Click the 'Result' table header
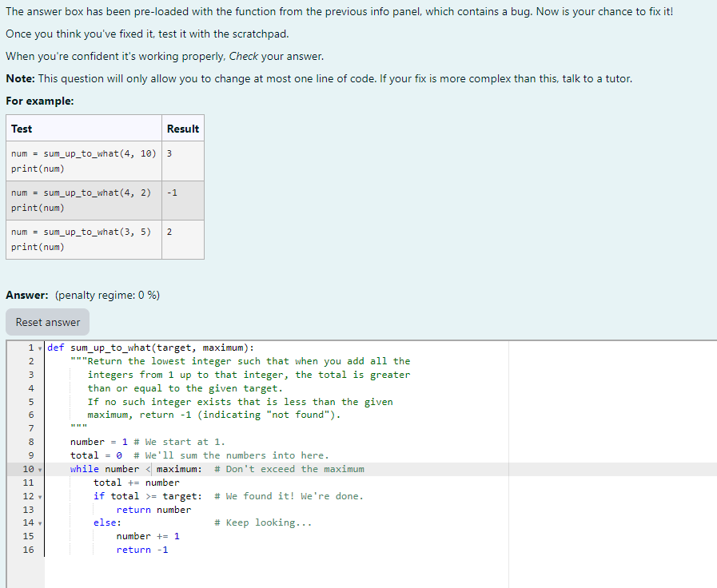This screenshot has width=717, height=588. (183, 129)
